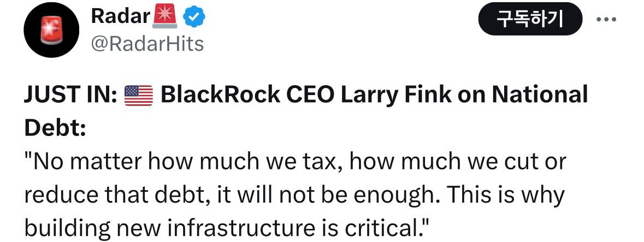Click the Radar display name

point(120,17)
